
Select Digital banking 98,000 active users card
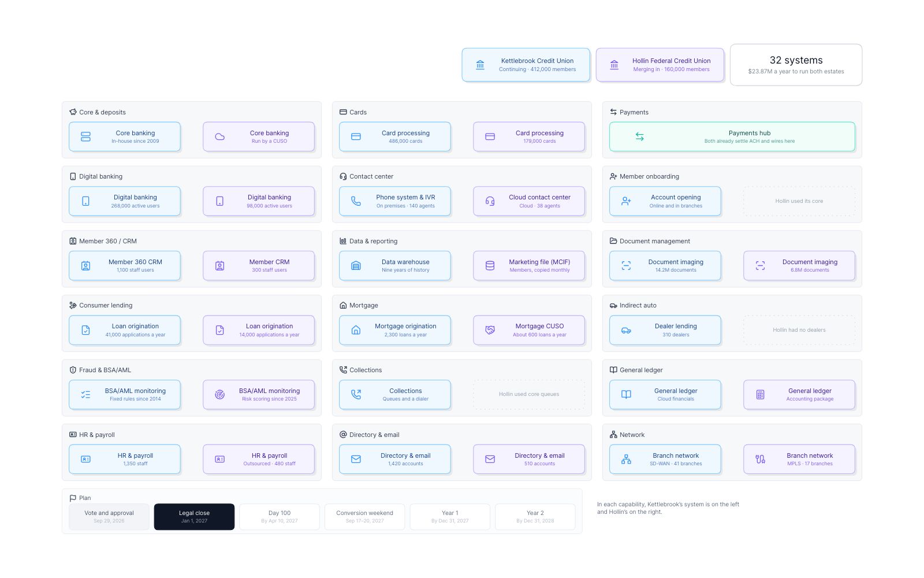point(259,201)
